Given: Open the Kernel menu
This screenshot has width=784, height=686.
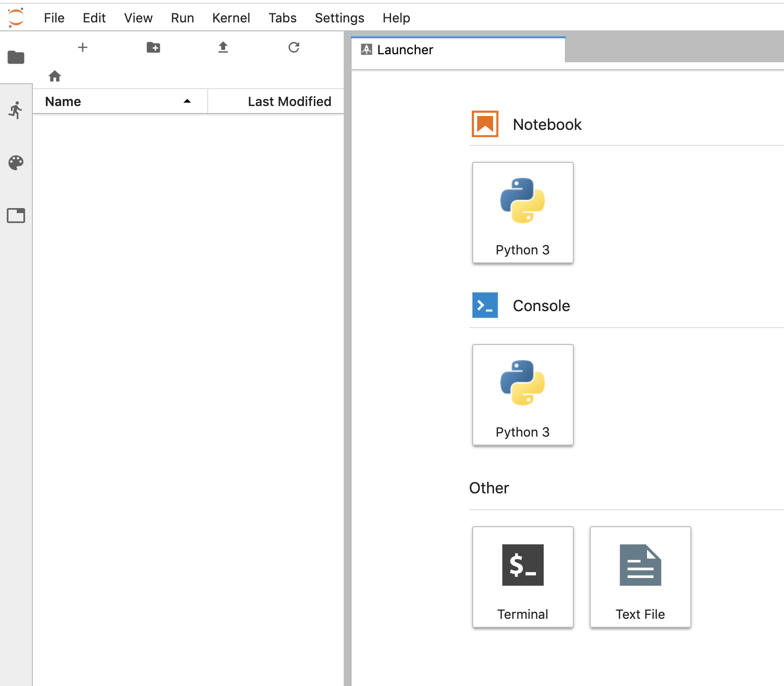Looking at the screenshot, I should pos(231,18).
